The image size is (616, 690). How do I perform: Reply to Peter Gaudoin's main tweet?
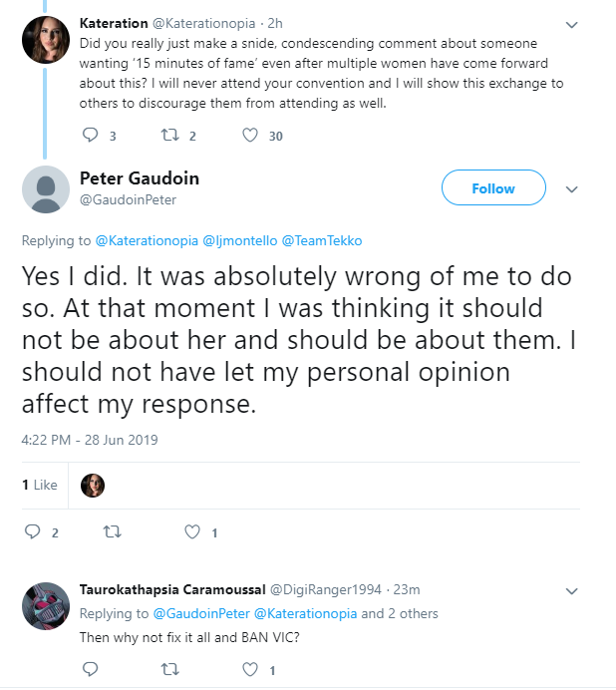click(32, 532)
